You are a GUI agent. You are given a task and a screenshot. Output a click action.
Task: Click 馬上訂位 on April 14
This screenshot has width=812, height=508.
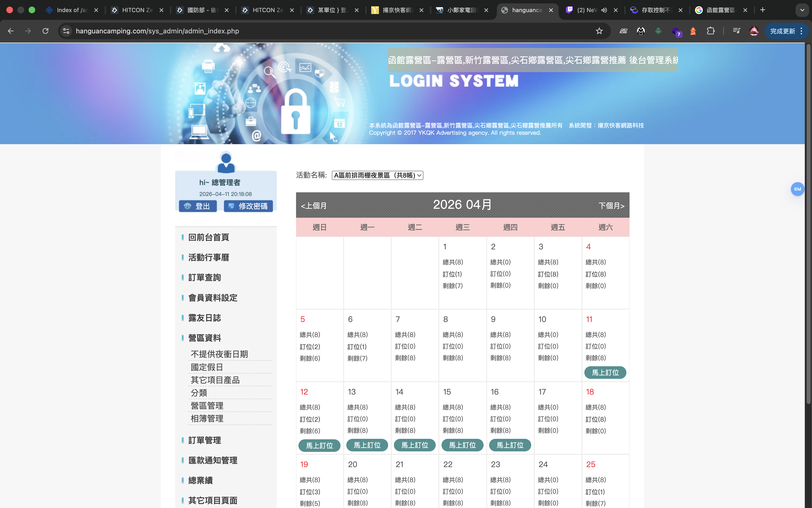click(x=415, y=445)
